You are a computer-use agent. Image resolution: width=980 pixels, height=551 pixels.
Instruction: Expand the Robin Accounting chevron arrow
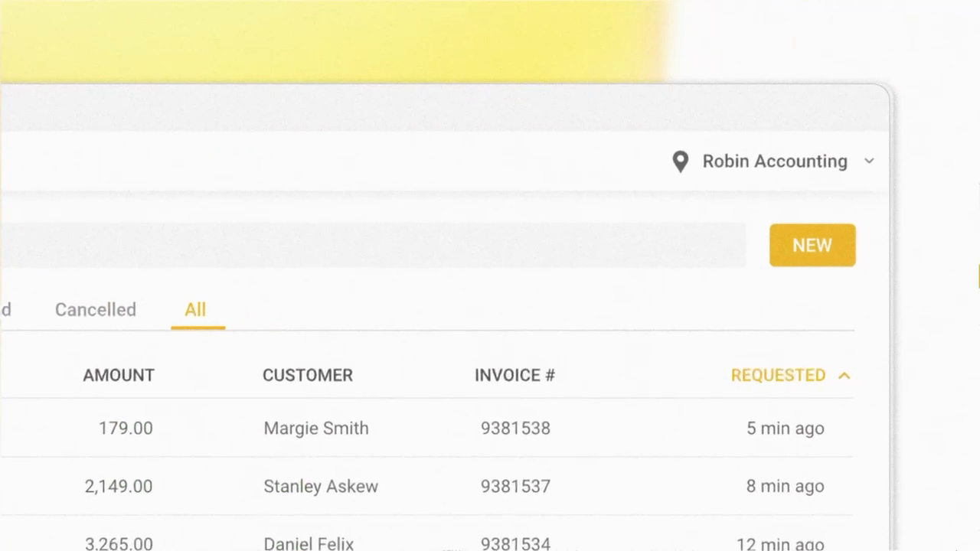tap(869, 161)
